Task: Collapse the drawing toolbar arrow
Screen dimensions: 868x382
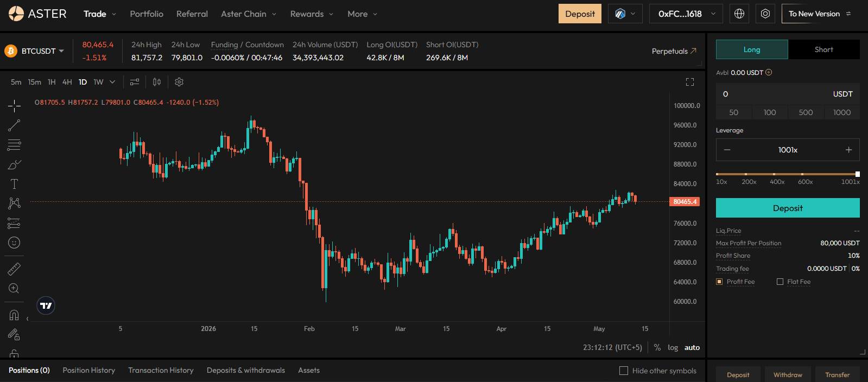Action: pos(27,319)
